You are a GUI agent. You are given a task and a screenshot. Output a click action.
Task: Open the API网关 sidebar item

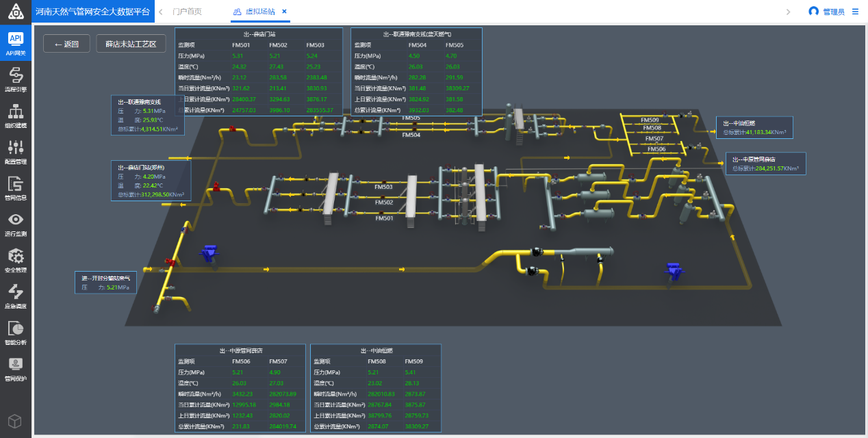(15, 43)
